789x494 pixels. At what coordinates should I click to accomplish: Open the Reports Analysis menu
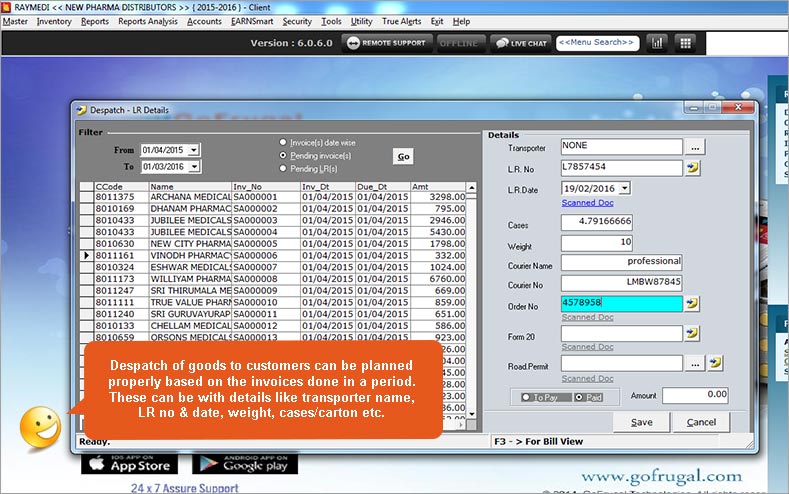point(147,21)
